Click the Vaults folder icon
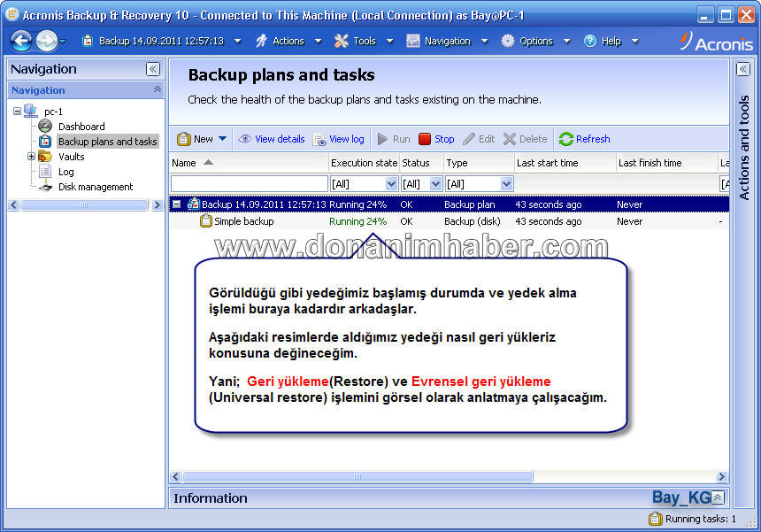The height and width of the screenshot is (532, 761). (44, 157)
